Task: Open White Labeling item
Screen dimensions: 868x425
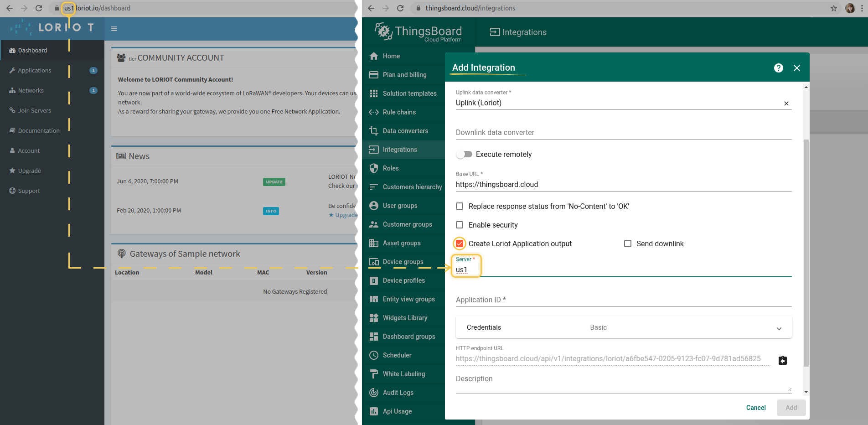Action: pyautogui.click(x=403, y=374)
